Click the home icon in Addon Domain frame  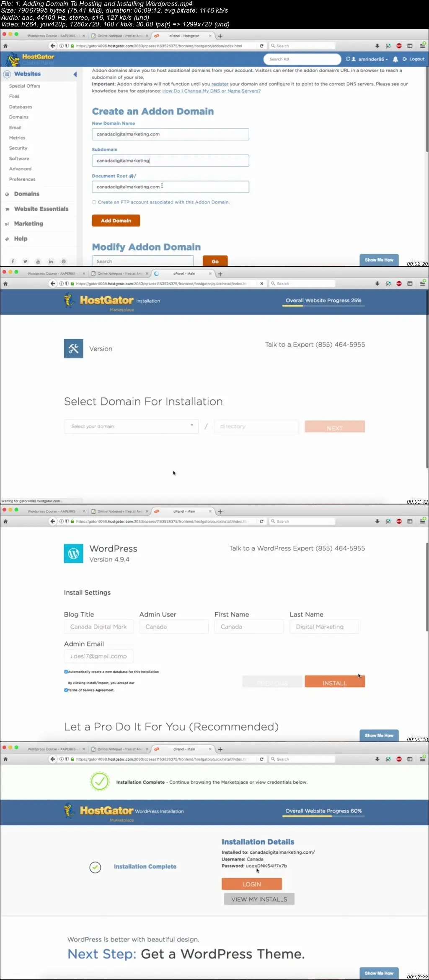click(x=5, y=46)
